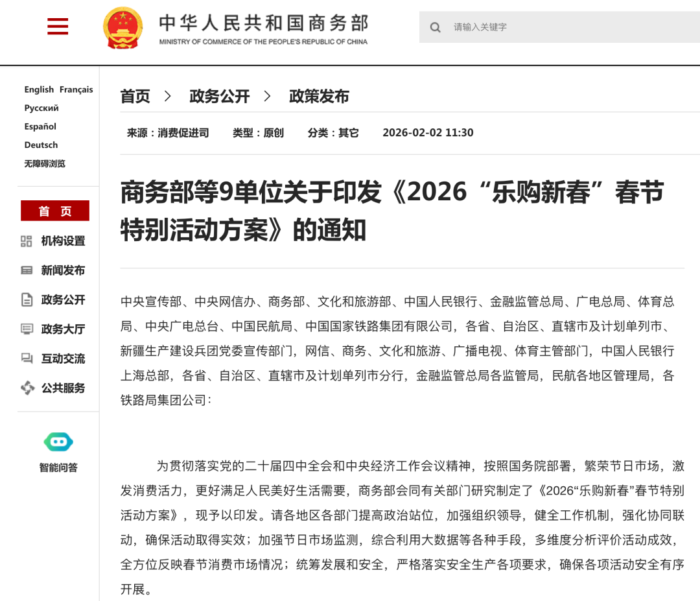Switch site language to English
The image size is (700, 601).
click(38, 89)
